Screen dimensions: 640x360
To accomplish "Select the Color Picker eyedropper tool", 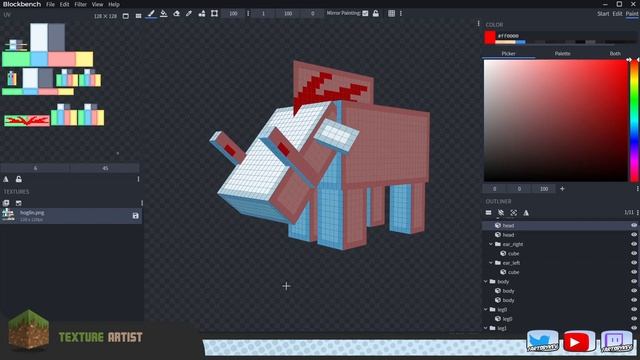I will coord(189,13).
